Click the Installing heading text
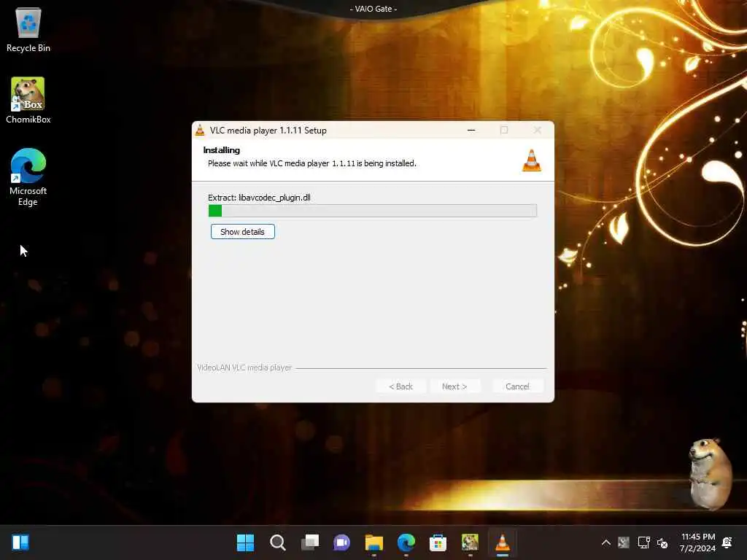747x560 pixels. coord(222,150)
